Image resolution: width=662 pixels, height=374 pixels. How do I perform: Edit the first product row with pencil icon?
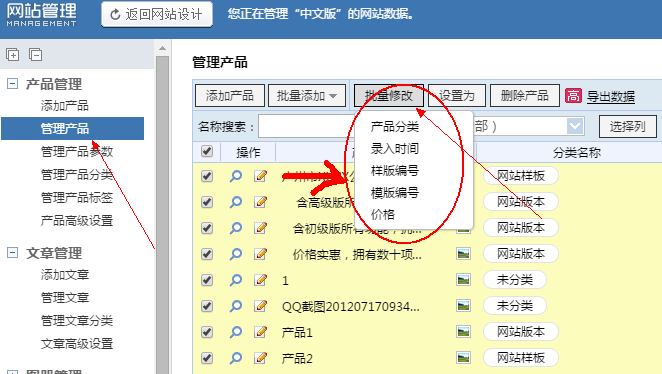pos(261,176)
